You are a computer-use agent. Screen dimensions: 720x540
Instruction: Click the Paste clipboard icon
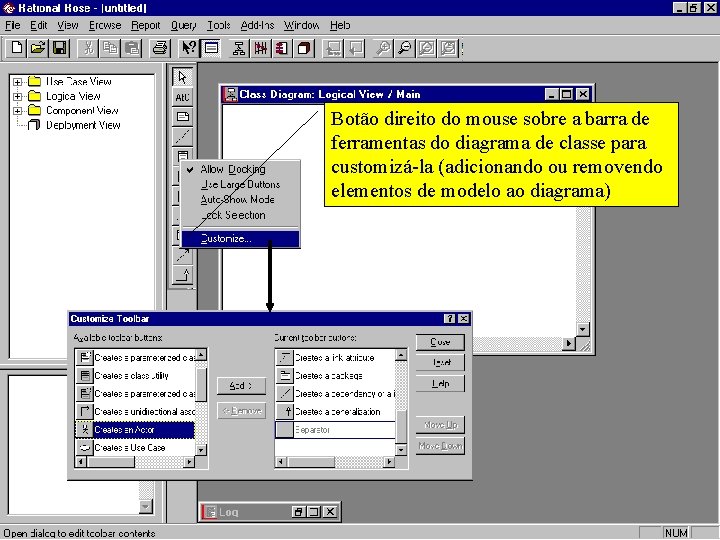coord(132,48)
